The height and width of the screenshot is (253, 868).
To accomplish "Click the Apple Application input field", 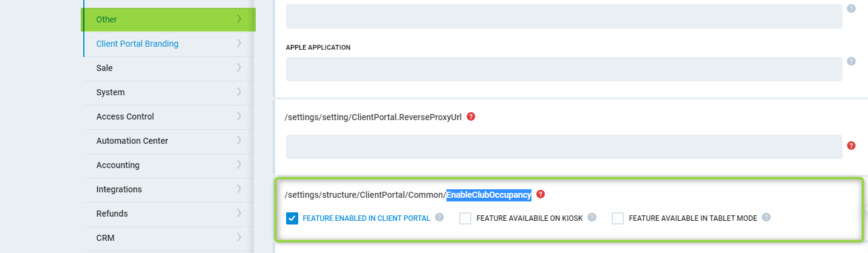I will [x=564, y=69].
